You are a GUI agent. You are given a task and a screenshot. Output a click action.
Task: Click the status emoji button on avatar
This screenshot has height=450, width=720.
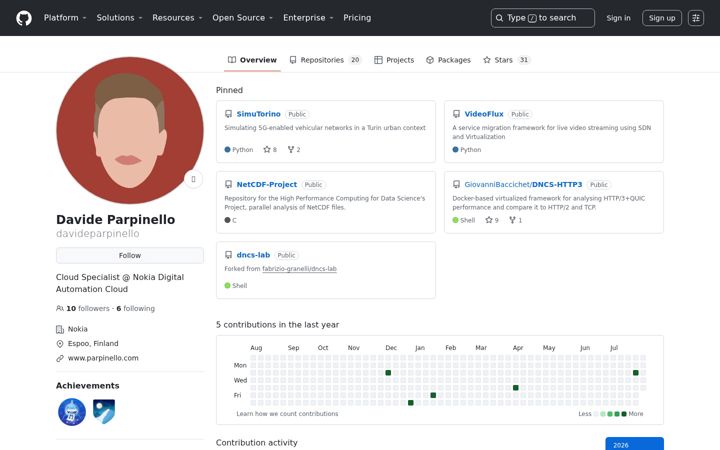193,179
